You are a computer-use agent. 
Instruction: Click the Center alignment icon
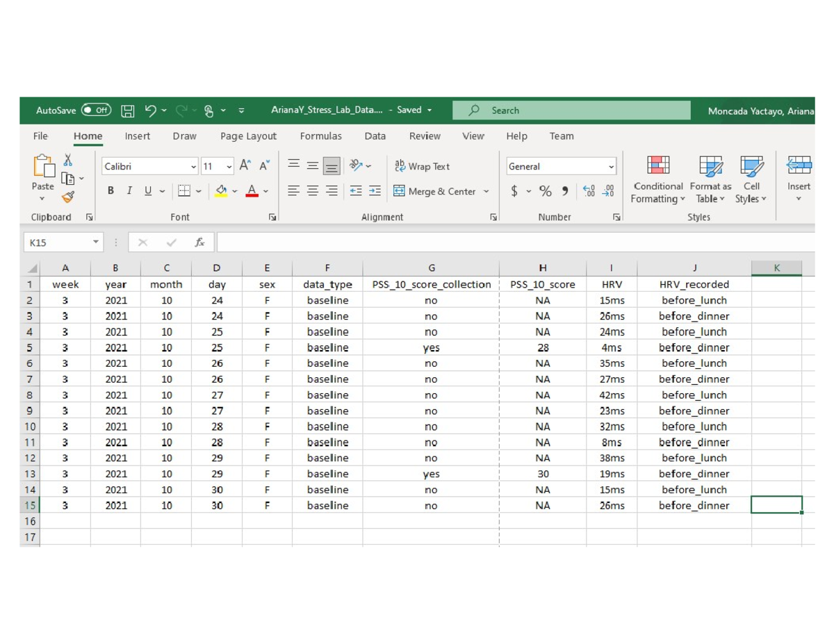pyautogui.click(x=313, y=191)
